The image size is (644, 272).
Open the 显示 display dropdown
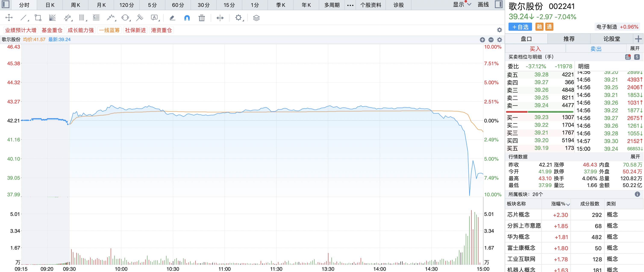462,4
